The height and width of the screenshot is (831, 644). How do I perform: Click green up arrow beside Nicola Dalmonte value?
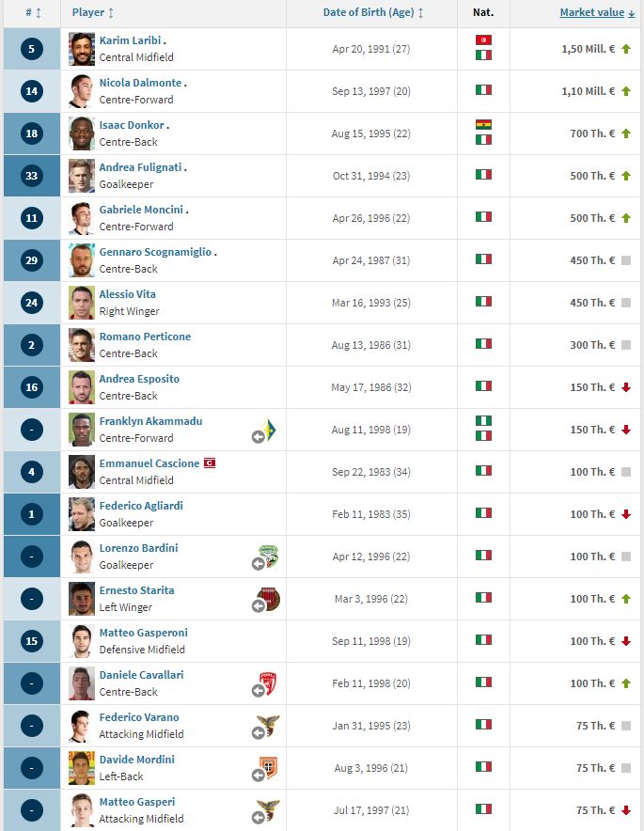(626, 91)
